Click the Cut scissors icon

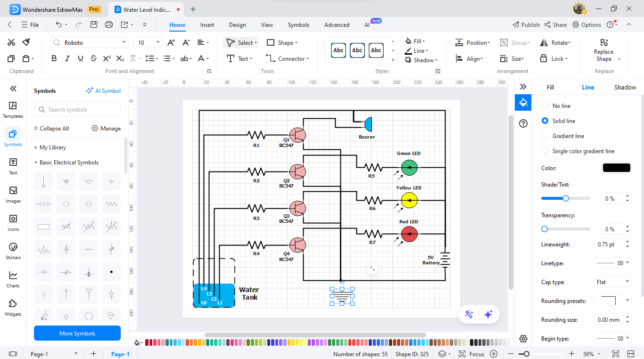tap(11, 42)
